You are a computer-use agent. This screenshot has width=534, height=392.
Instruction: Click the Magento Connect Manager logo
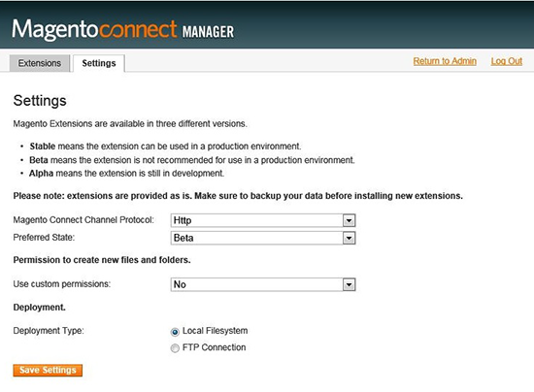123,30
